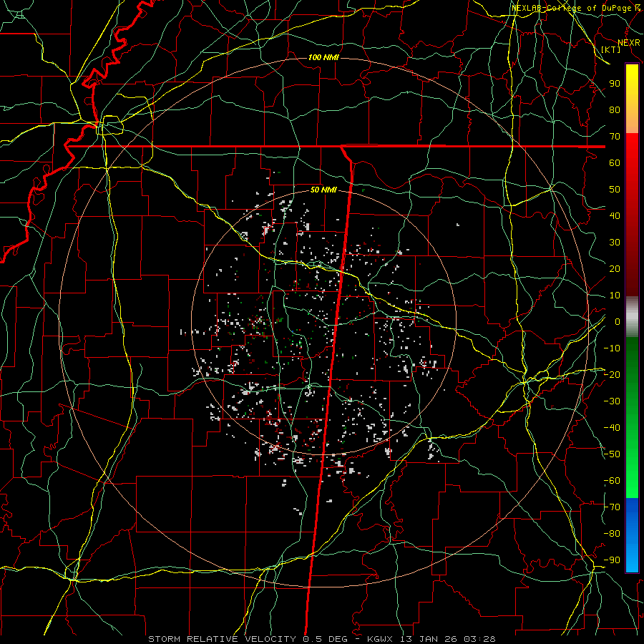Image resolution: width=644 pixels, height=644 pixels.
Task: Click the 50 value on the color scale
Action: [615, 190]
